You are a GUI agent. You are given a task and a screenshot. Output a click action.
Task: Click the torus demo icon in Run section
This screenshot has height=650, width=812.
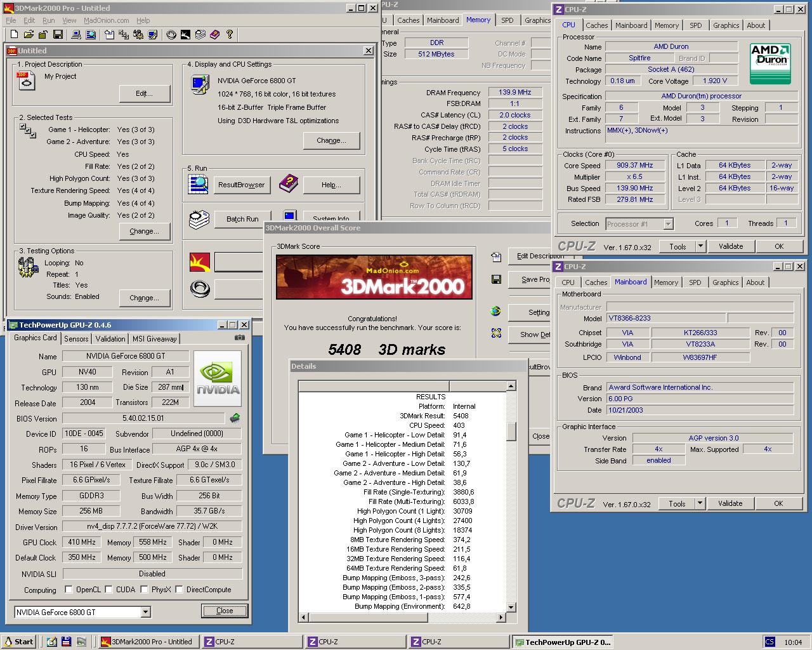tap(200, 289)
